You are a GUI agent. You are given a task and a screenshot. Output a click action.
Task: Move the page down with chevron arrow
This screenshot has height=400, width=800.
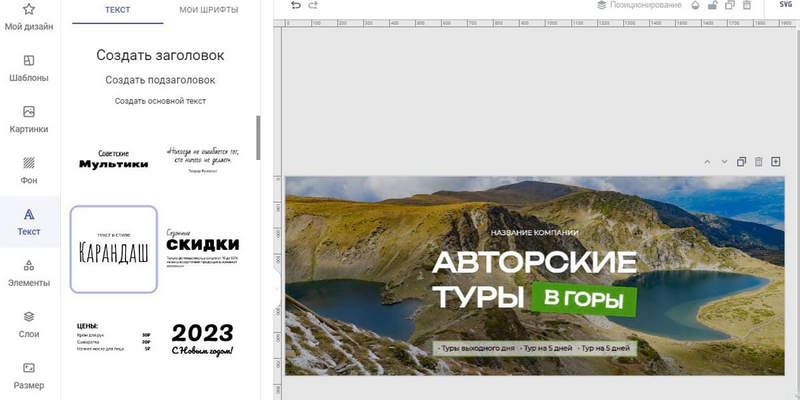724,162
